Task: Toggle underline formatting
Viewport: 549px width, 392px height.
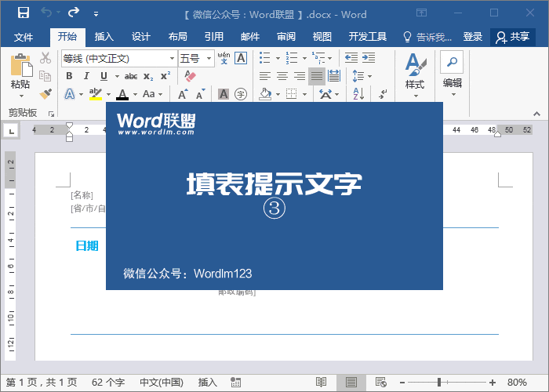Action: click(x=104, y=76)
